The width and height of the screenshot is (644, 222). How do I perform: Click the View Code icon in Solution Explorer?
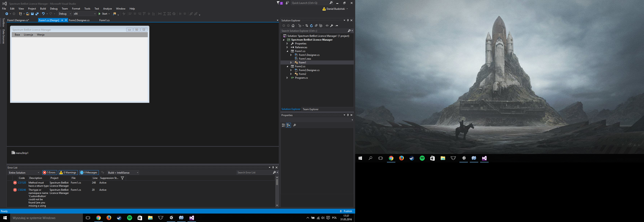327,26
